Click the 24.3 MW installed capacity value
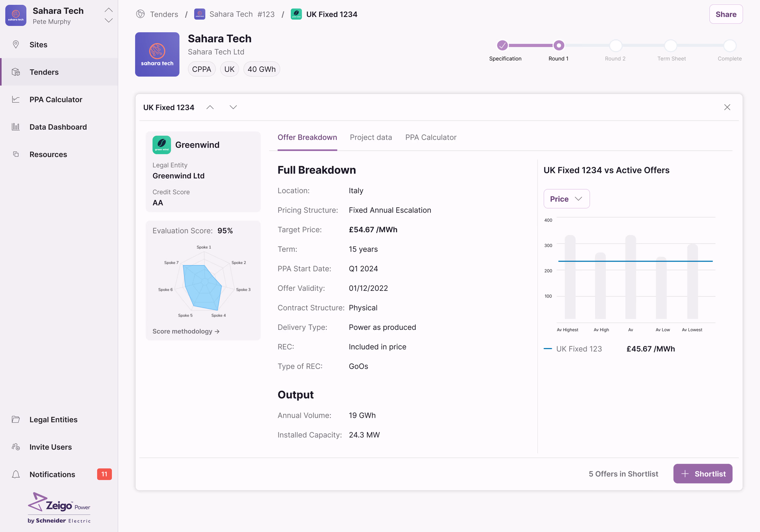 (x=364, y=435)
